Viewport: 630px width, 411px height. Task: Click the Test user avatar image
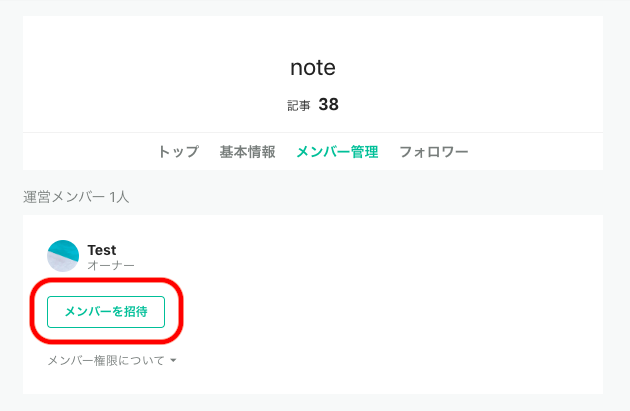63,256
